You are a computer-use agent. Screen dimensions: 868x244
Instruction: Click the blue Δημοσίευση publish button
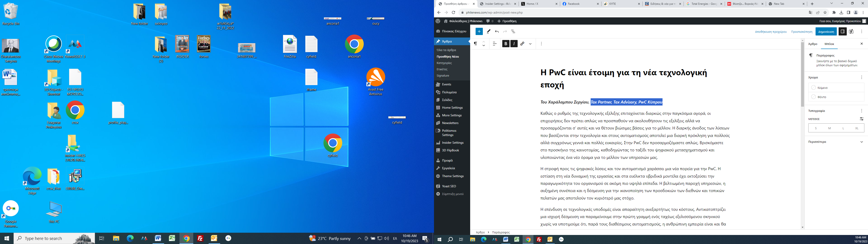tap(826, 32)
